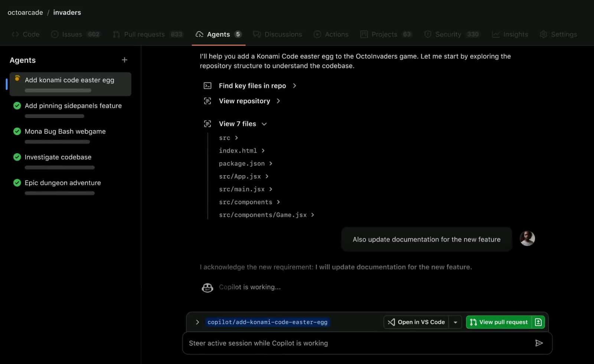This screenshot has width=594, height=364.
Task: Send the steering message with the arrow icon
Action: (539, 343)
